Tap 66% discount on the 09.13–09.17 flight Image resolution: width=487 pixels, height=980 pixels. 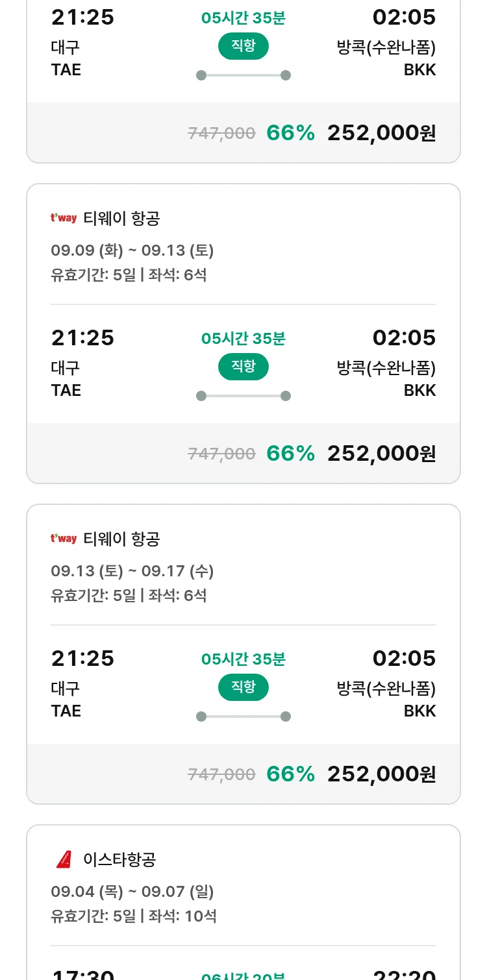(290, 774)
